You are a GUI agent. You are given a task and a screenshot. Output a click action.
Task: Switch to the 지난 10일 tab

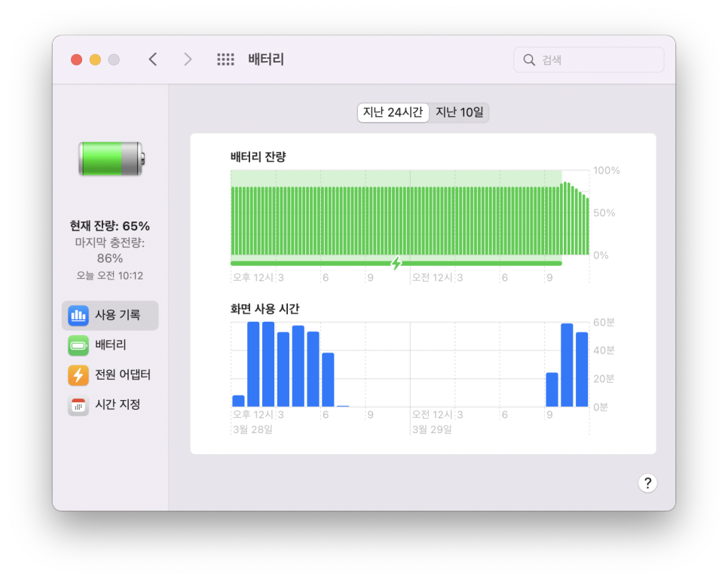click(x=459, y=112)
